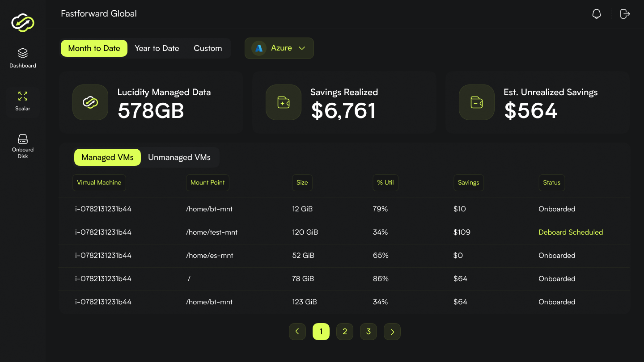Select the Scalar expand-arrows icon
The width and height of the screenshot is (644, 362).
coord(23,96)
